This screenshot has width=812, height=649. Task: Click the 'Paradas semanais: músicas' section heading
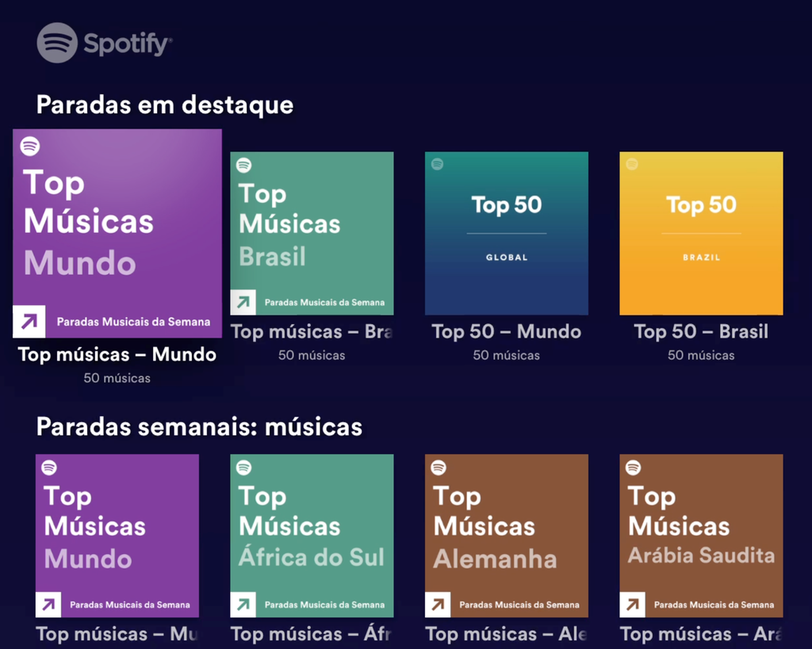coord(199,427)
